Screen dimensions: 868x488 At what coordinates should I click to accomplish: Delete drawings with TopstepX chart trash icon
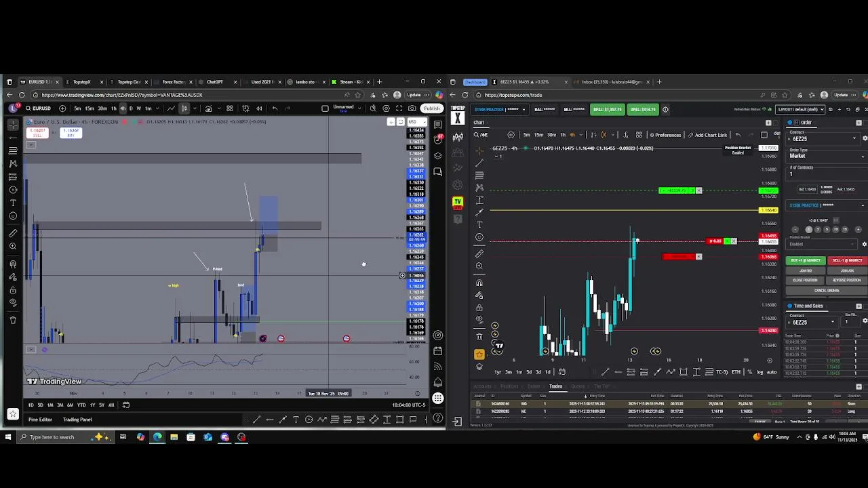coord(479,337)
